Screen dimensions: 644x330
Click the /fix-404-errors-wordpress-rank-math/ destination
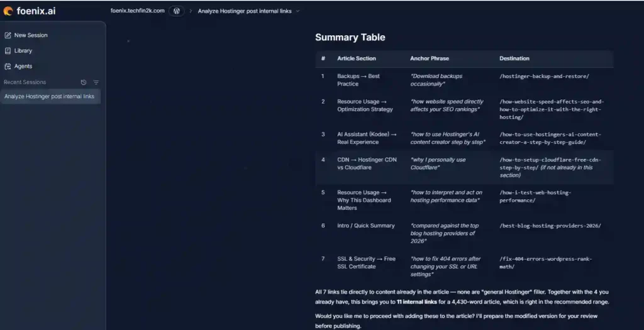coord(546,263)
